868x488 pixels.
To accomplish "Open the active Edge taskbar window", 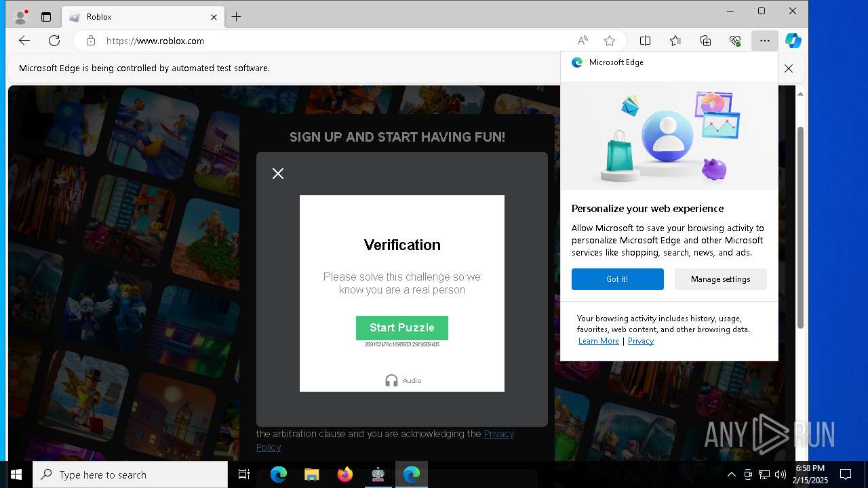I will [x=412, y=474].
